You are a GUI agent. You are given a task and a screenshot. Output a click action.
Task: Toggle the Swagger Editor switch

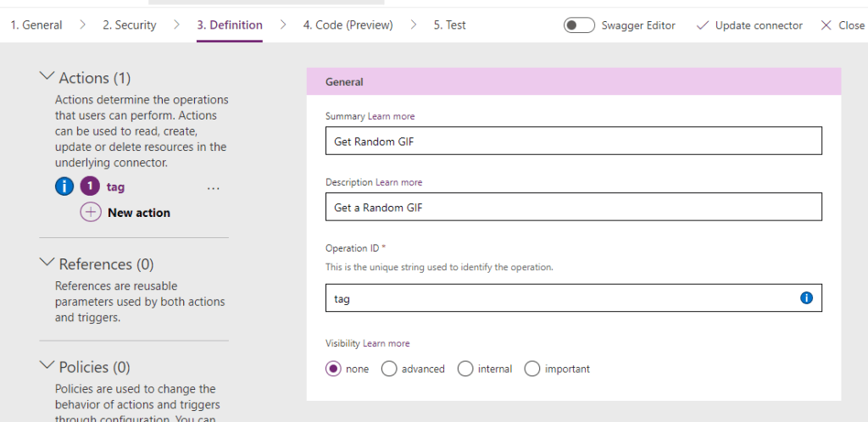(x=579, y=25)
